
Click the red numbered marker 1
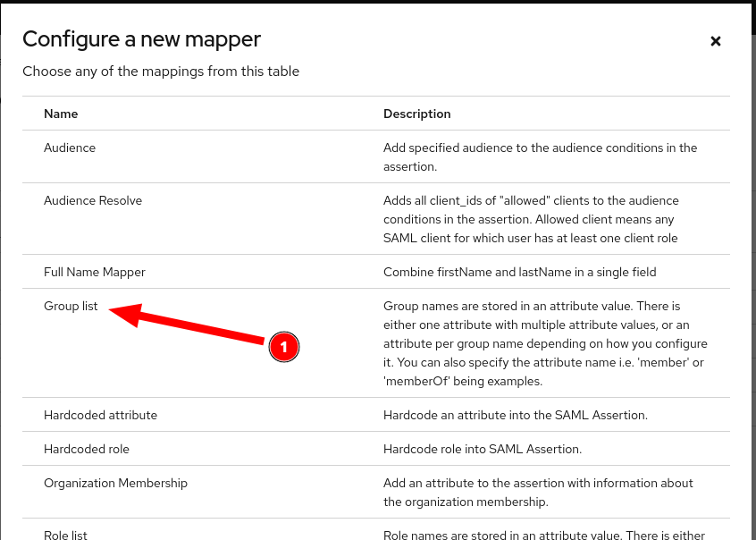point(283,346)
